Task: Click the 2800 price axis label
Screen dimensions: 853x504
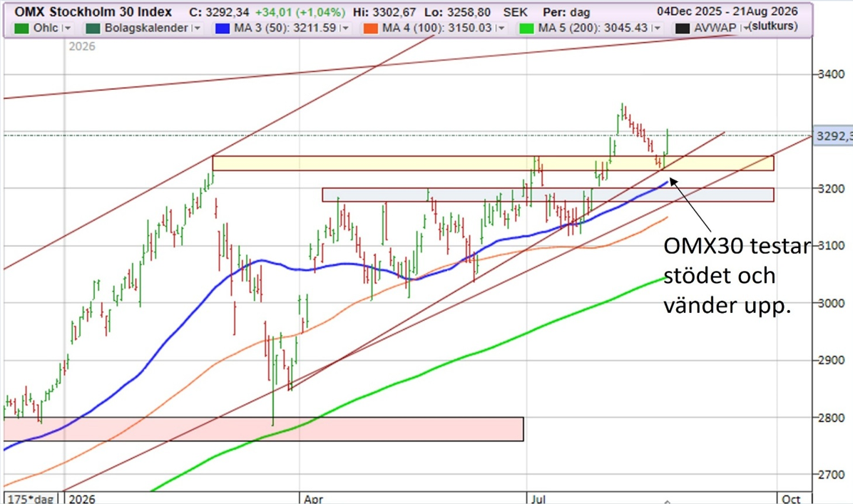Action: [x=832, y=418]
